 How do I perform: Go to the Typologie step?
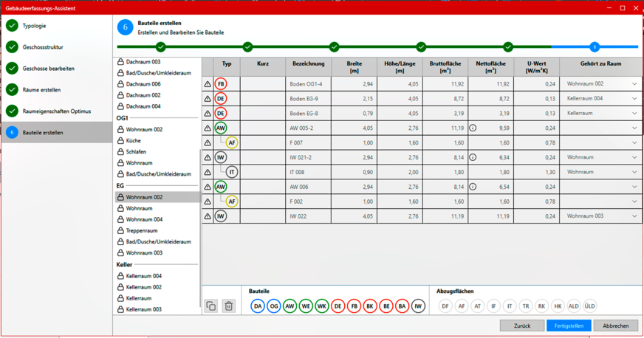[x=57, y=25]
